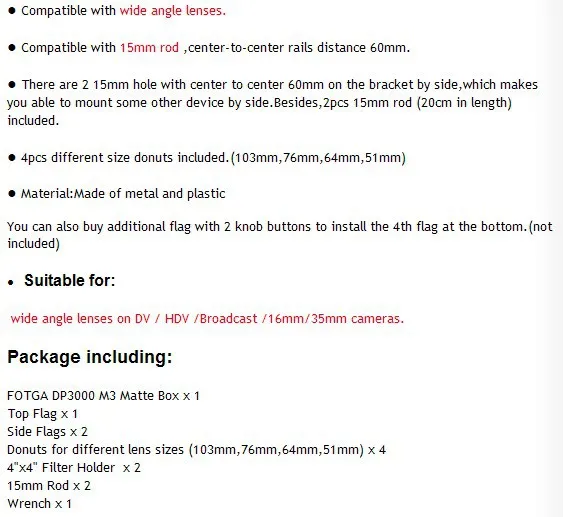Click the 'There are 2 15mm hole' paragraph

(273, 103)
